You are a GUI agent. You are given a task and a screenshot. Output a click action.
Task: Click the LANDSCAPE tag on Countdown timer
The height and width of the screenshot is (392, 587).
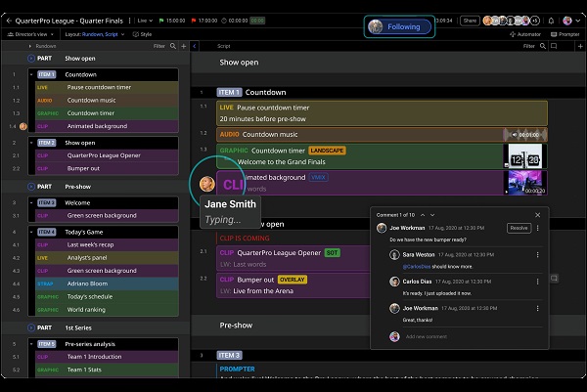tap(327, 151)
